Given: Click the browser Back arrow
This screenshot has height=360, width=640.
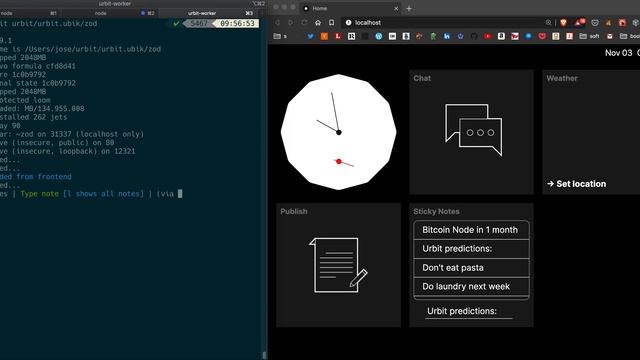Looking at the screenshot, I should click(278, 22).
